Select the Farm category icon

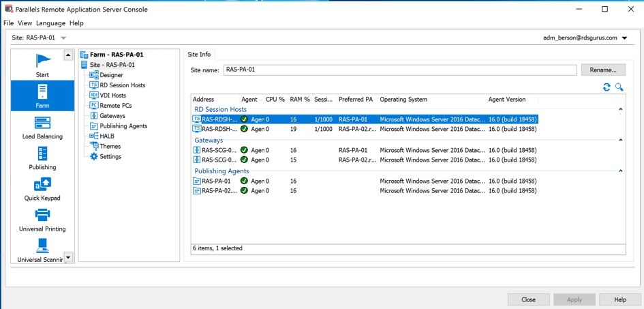pos(42,91)
